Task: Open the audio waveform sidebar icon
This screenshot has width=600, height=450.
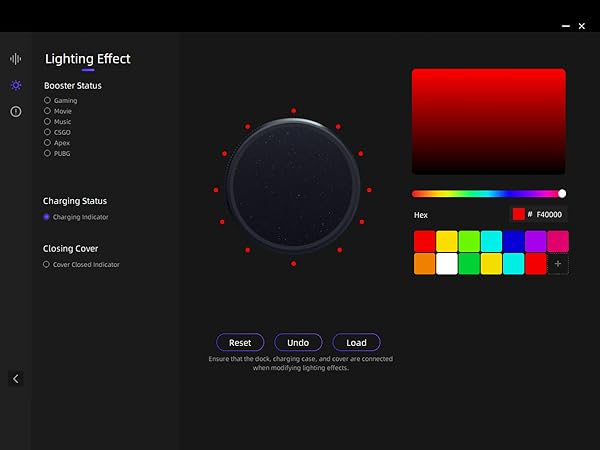Action: click(x=16, y=59)
